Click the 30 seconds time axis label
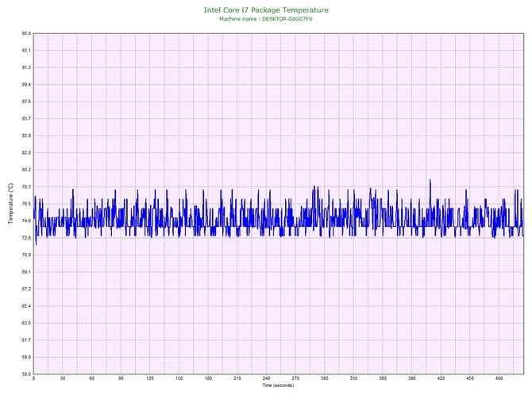Viewport: 532px width, 399px height. tap(63, 378)
